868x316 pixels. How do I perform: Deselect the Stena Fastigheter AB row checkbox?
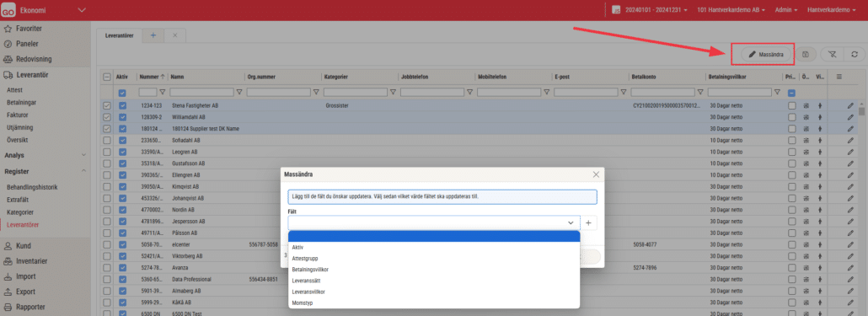(107, 105)
